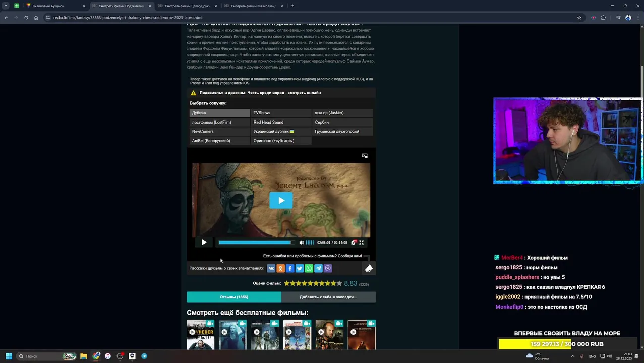Click the small play button in player controls

click(204, 243)
